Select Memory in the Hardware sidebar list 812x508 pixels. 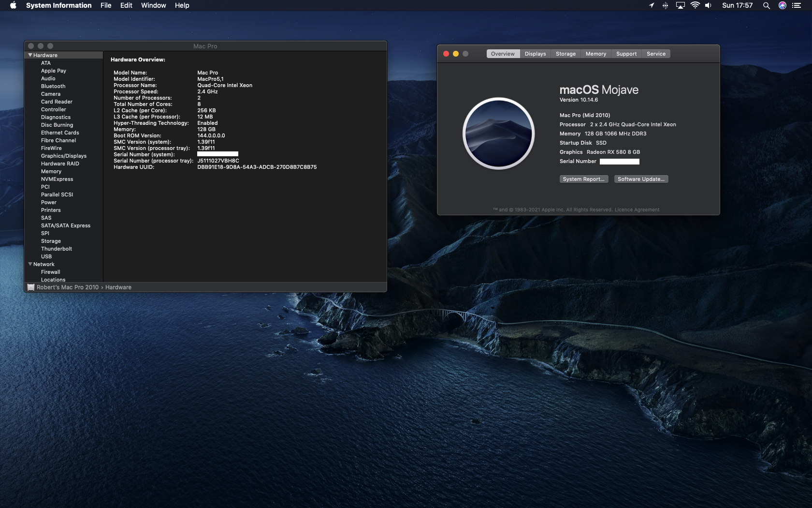point(51,171)
